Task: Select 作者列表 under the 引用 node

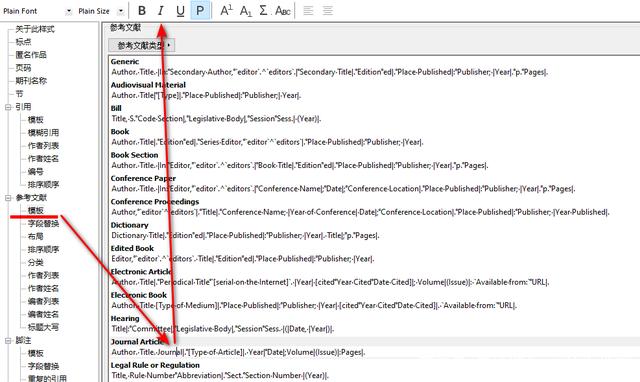Action: click(x=43, y=146)
